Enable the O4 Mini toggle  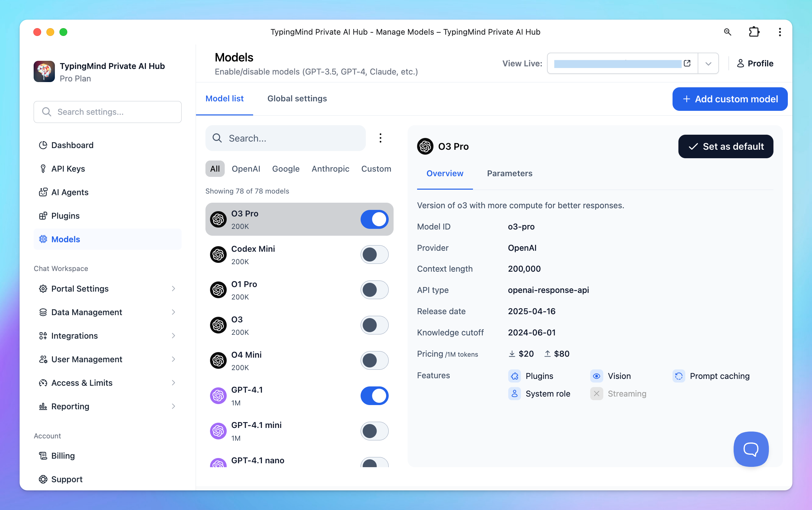pyautogui.click(x=374, y=361)
